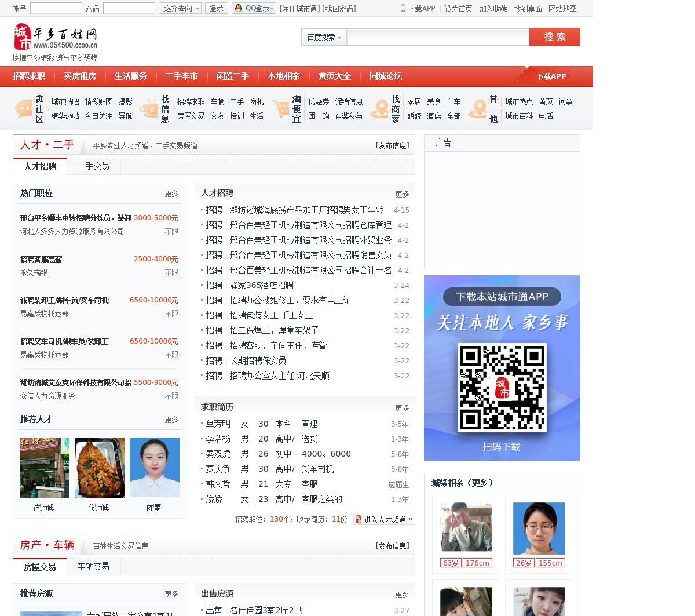Screen dimensions: 695x616
Task: Click the QQ登录 penguin icon button
Action: 254,8
